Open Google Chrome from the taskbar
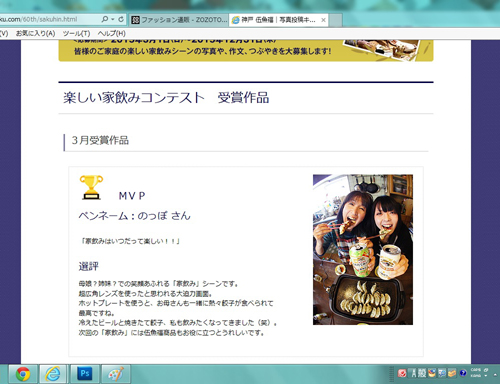 pos(23,374)
